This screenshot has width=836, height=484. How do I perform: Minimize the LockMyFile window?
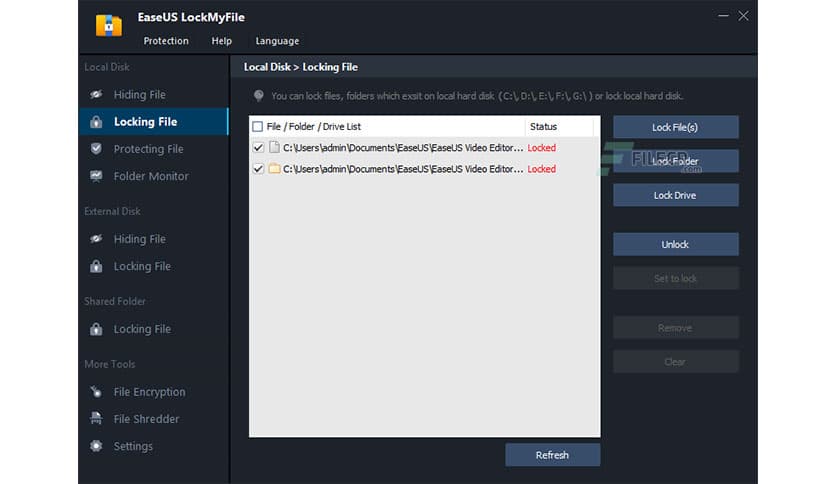point(723,16)
